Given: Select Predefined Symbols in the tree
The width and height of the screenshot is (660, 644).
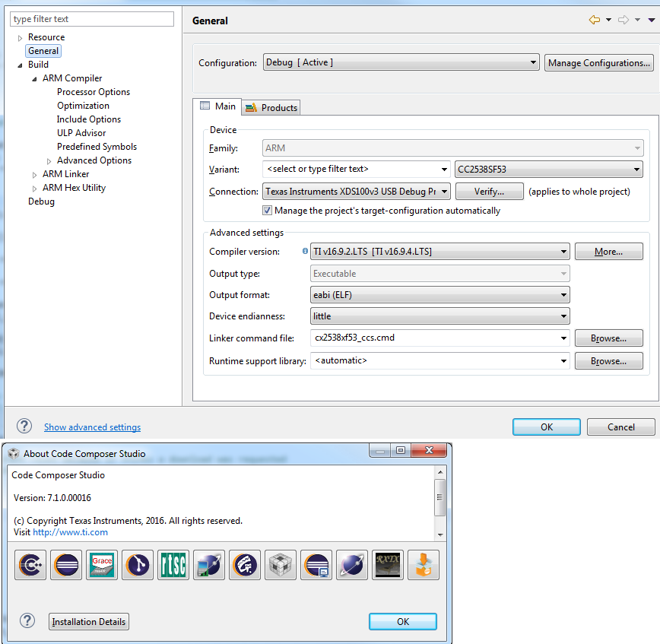Looking at the screenshot, I should (97, 147).
